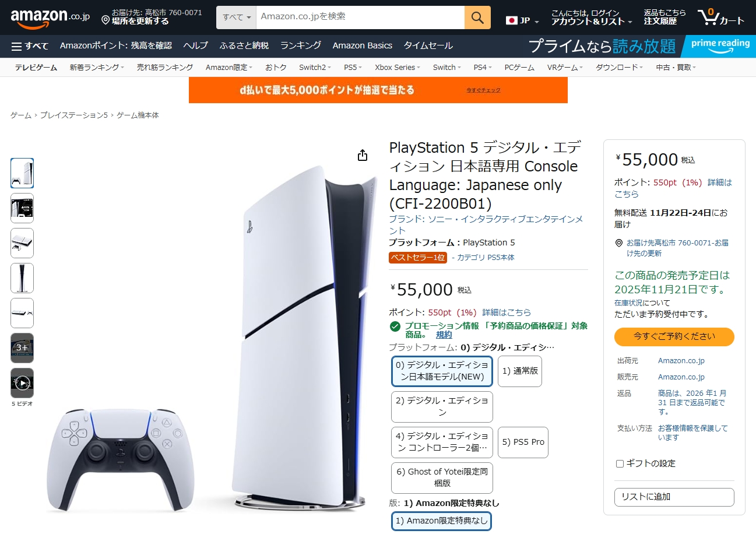Expand the リストに追加 dropdown
Screen dimensions: 756x534
click(674, 497)
